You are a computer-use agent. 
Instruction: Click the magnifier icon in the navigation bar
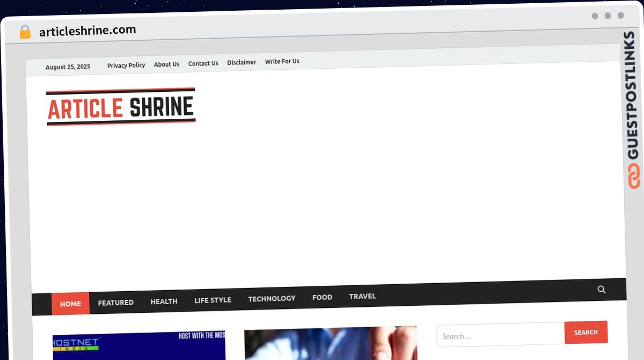coord(601,290)
